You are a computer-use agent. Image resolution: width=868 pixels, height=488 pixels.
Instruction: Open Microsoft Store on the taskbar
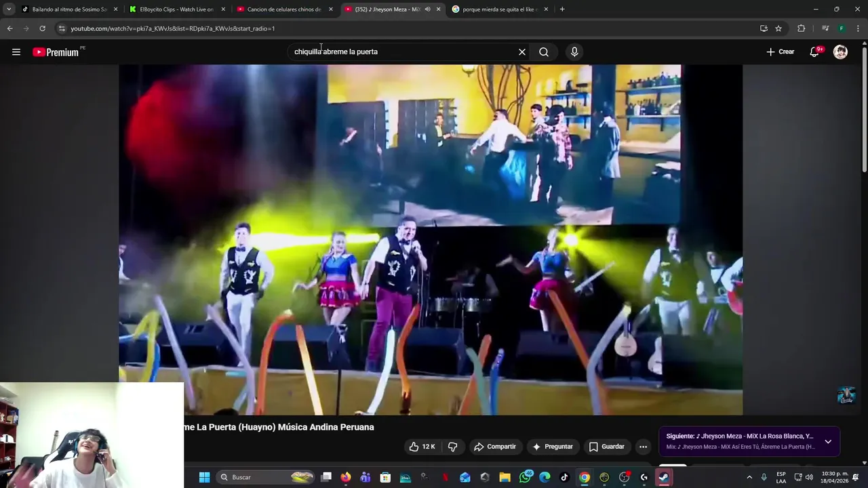(x=385, y=477)
